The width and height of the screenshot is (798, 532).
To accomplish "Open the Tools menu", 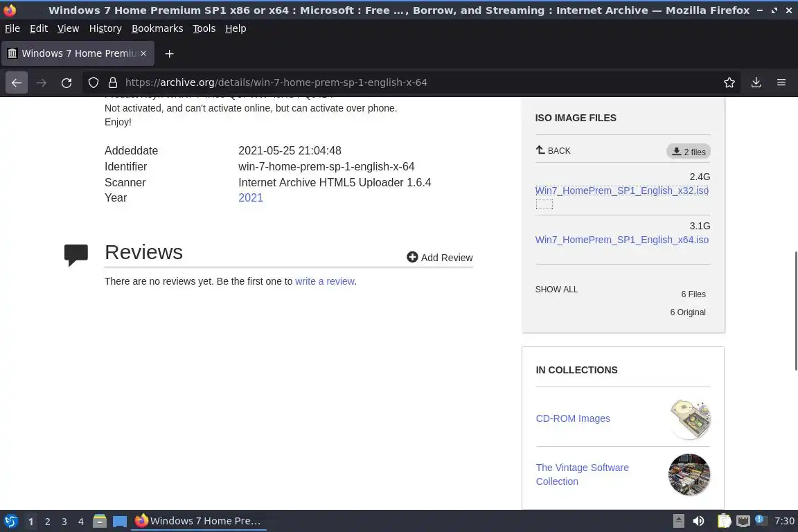I will tap(204, 28).
